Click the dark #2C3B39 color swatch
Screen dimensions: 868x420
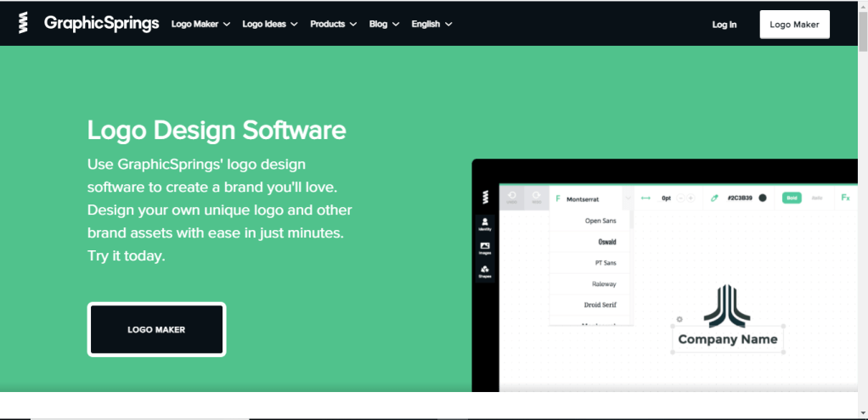click(763, 198)
